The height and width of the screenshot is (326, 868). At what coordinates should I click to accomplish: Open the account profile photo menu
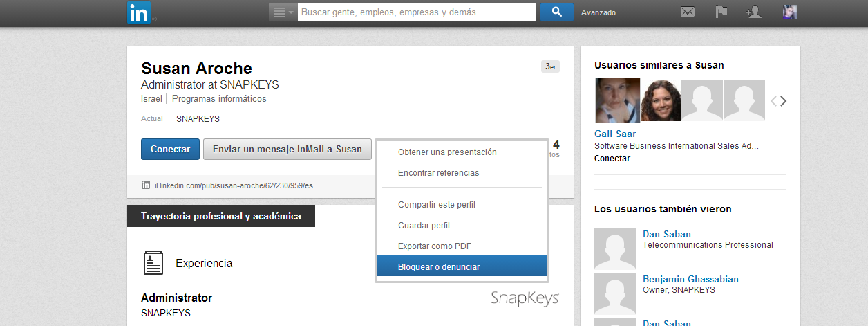coord(789,12)
